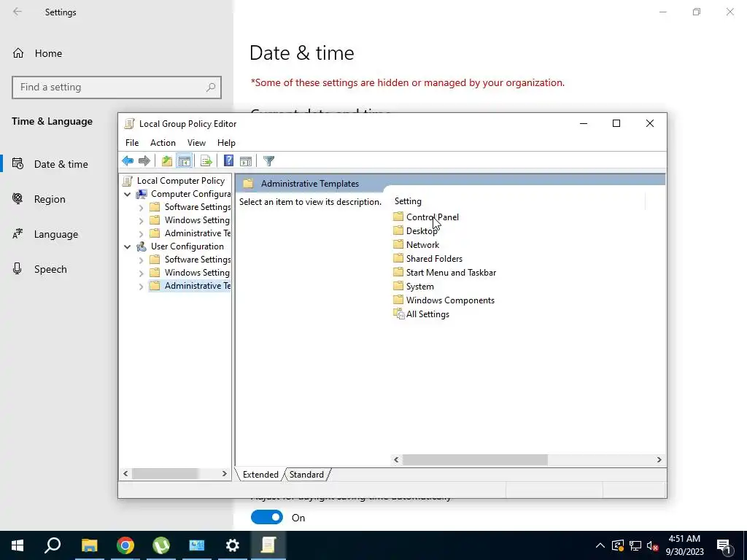Expand Windows Settings under Computer Configuration
This screenshot has width=747, height=560.
click(141, 220)
